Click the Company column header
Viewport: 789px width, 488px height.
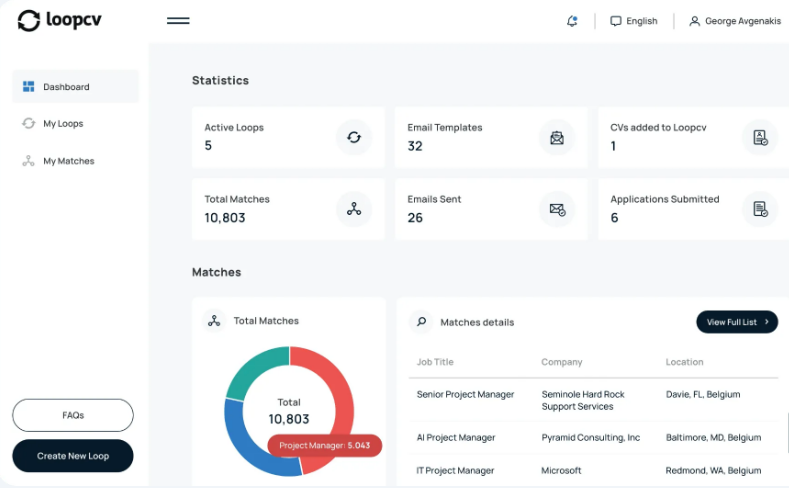(562, 362)
